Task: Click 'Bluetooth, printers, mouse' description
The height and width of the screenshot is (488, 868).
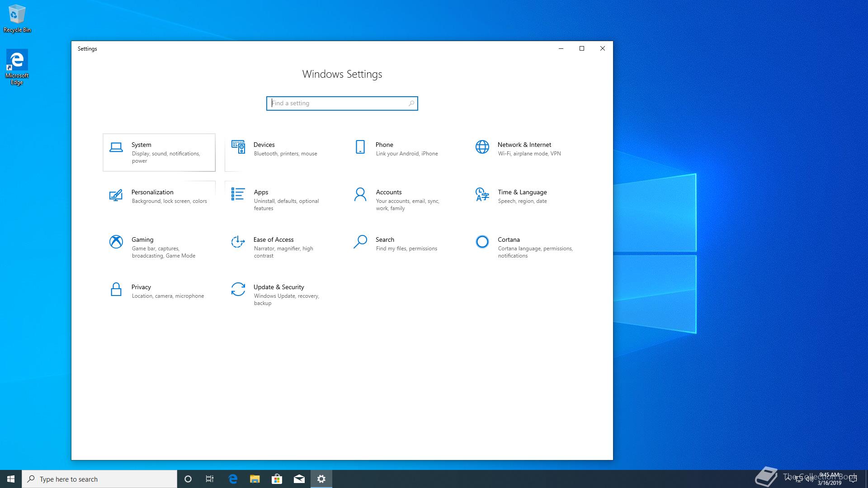Action: [286, 154]
